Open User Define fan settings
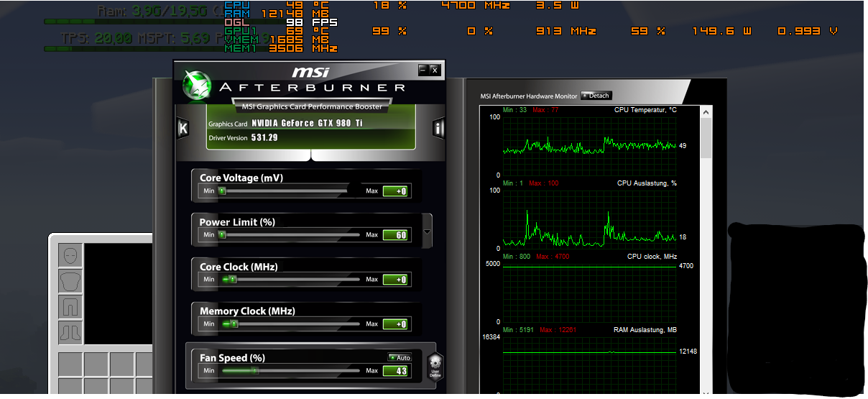 coord(435,366)
